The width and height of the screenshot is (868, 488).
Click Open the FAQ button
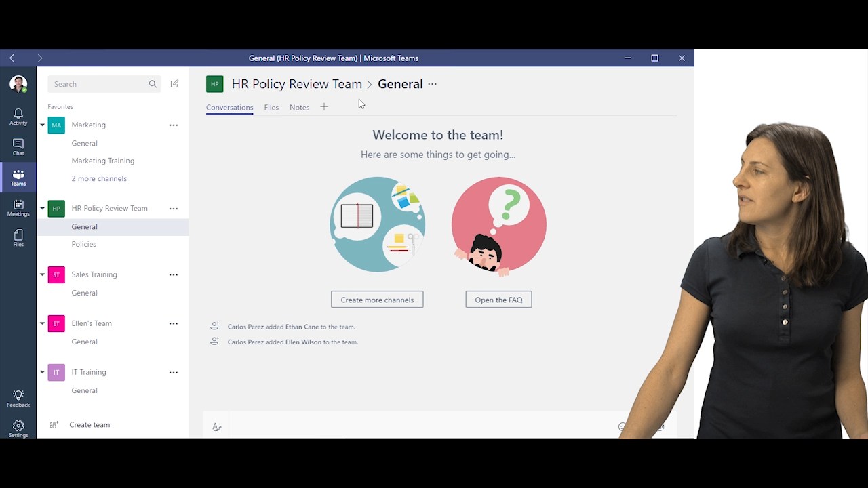[498, 300]
